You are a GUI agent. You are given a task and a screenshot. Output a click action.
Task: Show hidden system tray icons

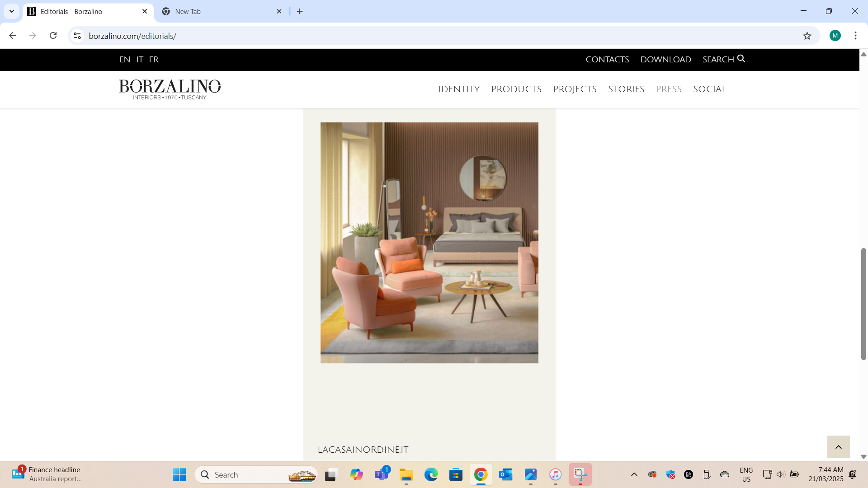634,474
